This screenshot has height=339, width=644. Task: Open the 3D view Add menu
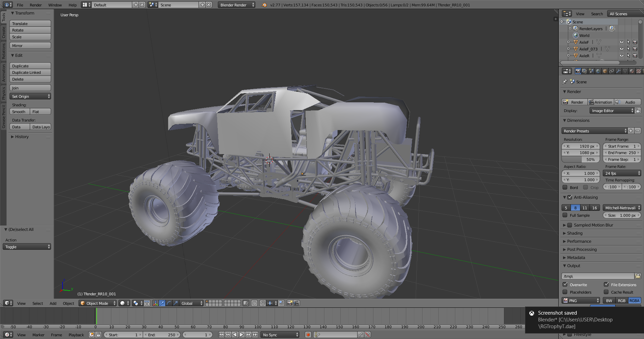coord(53,303)
